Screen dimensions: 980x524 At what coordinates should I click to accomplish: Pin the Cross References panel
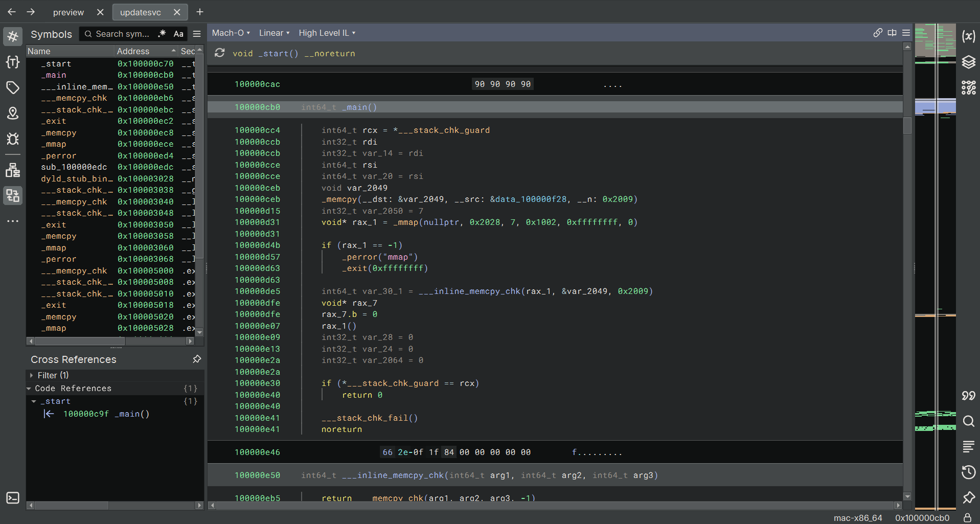point(197,359)
